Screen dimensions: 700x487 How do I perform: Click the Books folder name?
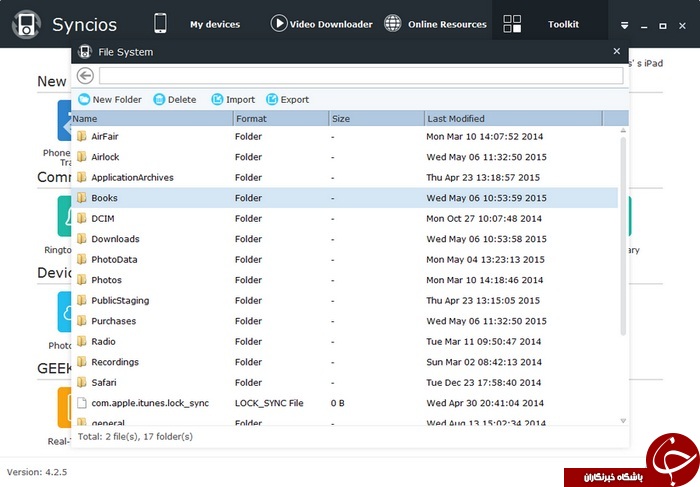pyautogui.click(x=104, y=198)
